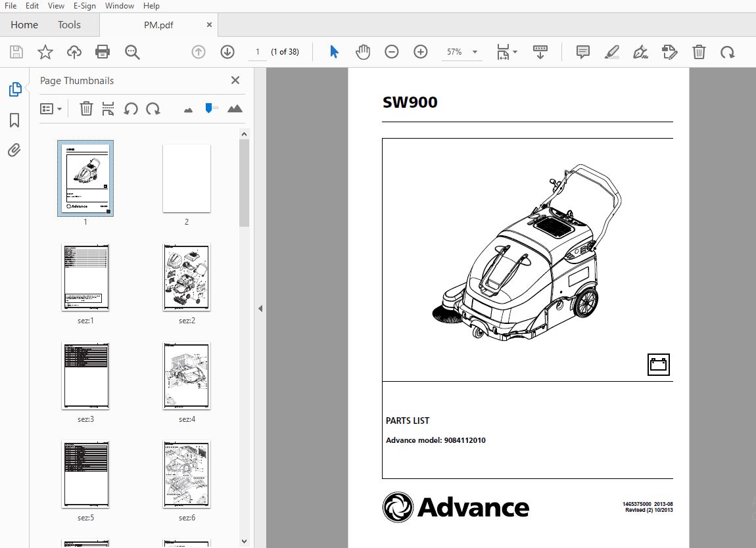The width and height of the screenshot is (756, 548).
Task: Select the Highlight text pen tool
Action: pyautogui.click(x=612, y=51)
